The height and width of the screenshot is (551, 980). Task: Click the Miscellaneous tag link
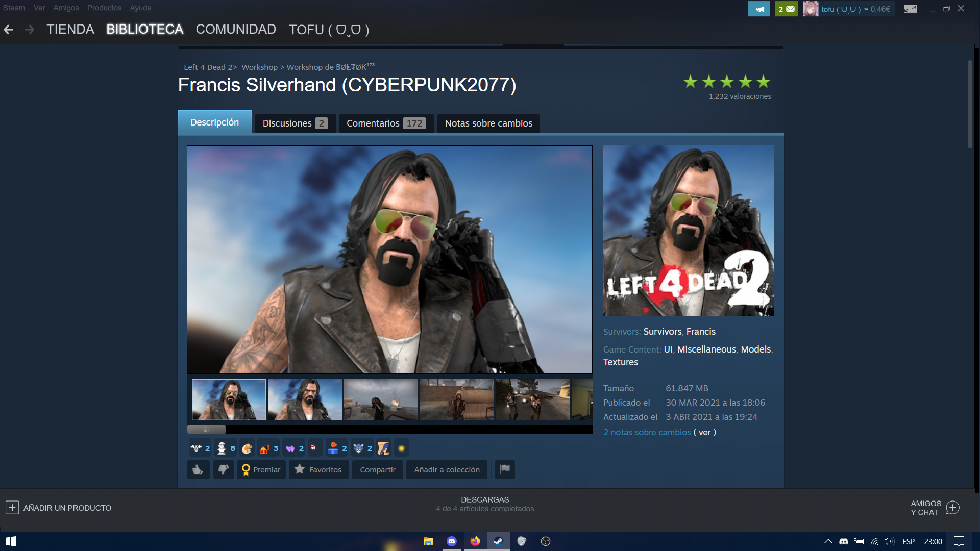(706, 349)
